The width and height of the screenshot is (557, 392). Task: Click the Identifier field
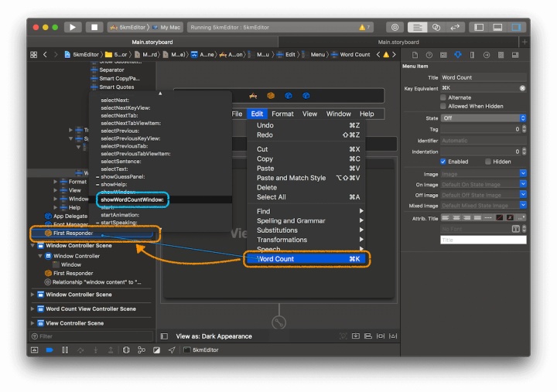(x=484, y=141)
